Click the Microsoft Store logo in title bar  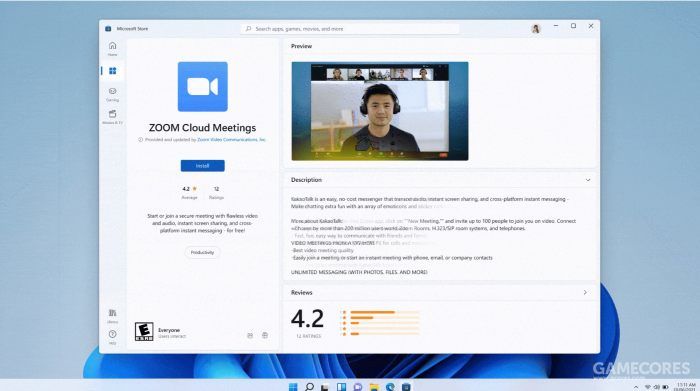point(108,29)
